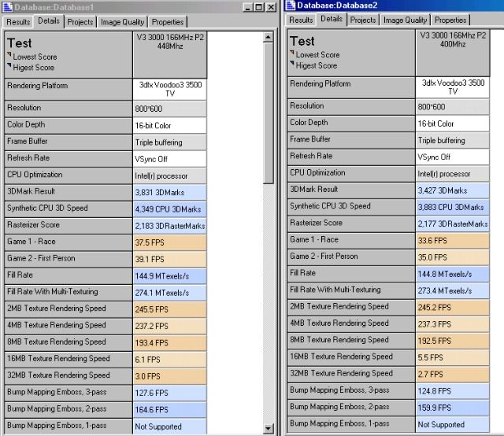This screenshot has width=504, height=436.
Task: Select the V3 3000 448Mhz column header
Action: (x=169, y=54)
